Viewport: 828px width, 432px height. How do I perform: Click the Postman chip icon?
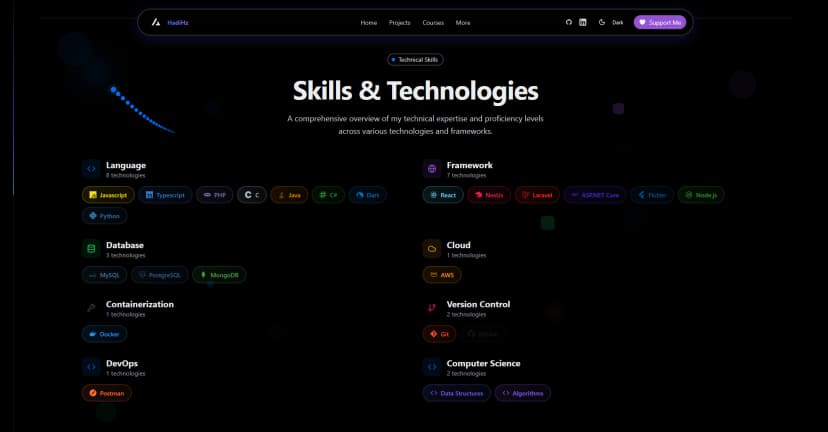click(x=93, y=393)
